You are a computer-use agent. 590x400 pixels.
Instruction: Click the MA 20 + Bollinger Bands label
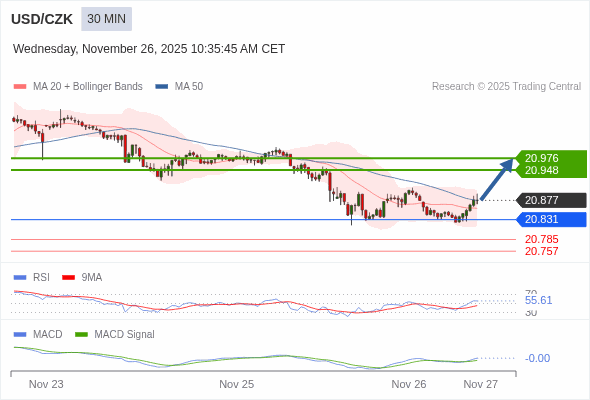click(88, 87)
